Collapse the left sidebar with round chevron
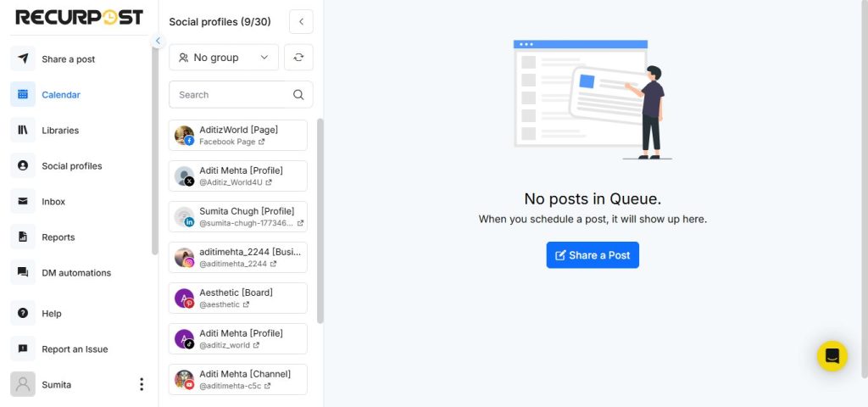Screen dimensions: 868x407 (158, 41)
